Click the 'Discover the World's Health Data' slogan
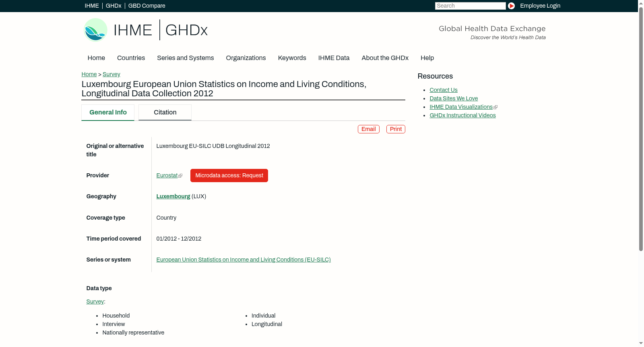 tap(508, 37)
